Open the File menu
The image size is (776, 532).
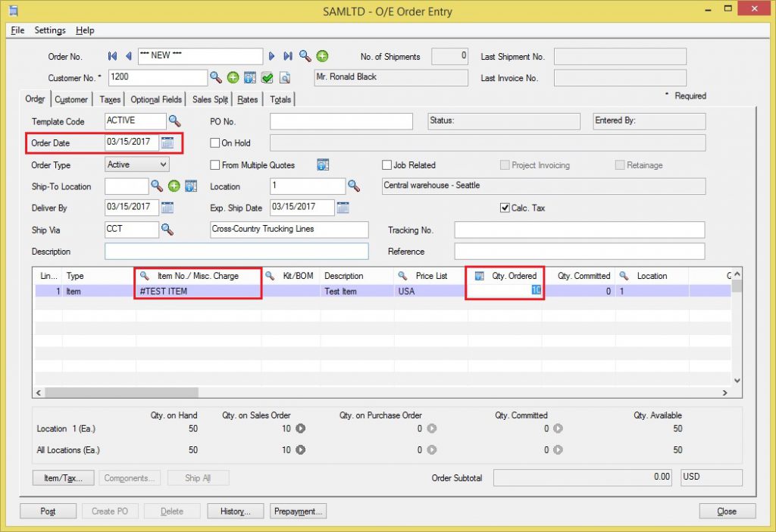click(x=17, y=30)
